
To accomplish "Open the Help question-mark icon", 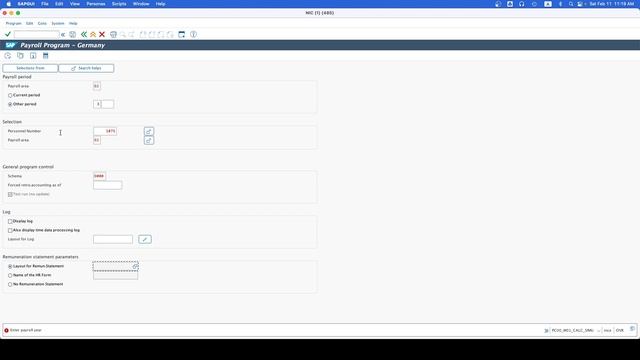I will tap(193, 35).
